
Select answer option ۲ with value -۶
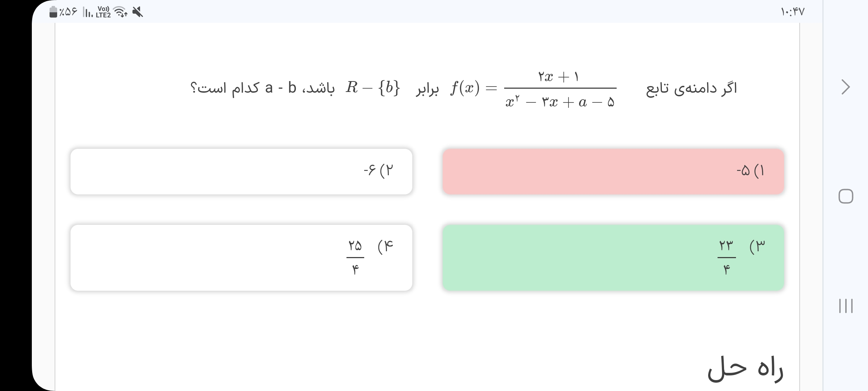point(241,172)
